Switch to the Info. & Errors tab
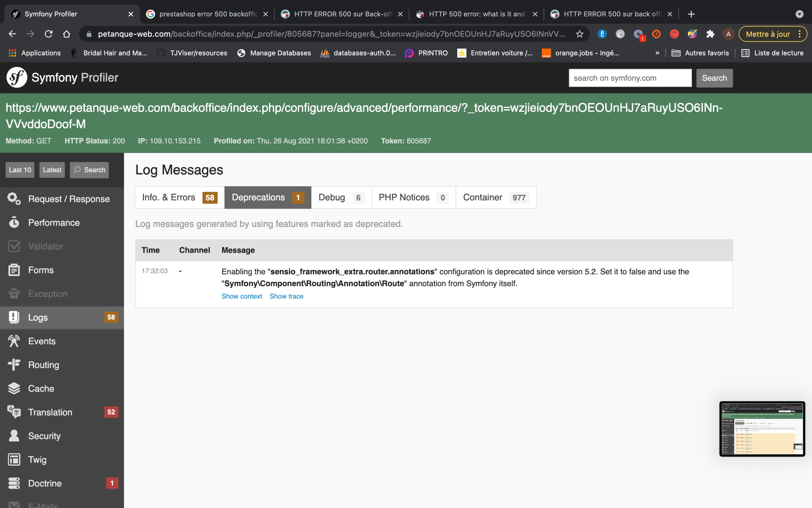This screenshot has height=508, width=812. (179, 197)
